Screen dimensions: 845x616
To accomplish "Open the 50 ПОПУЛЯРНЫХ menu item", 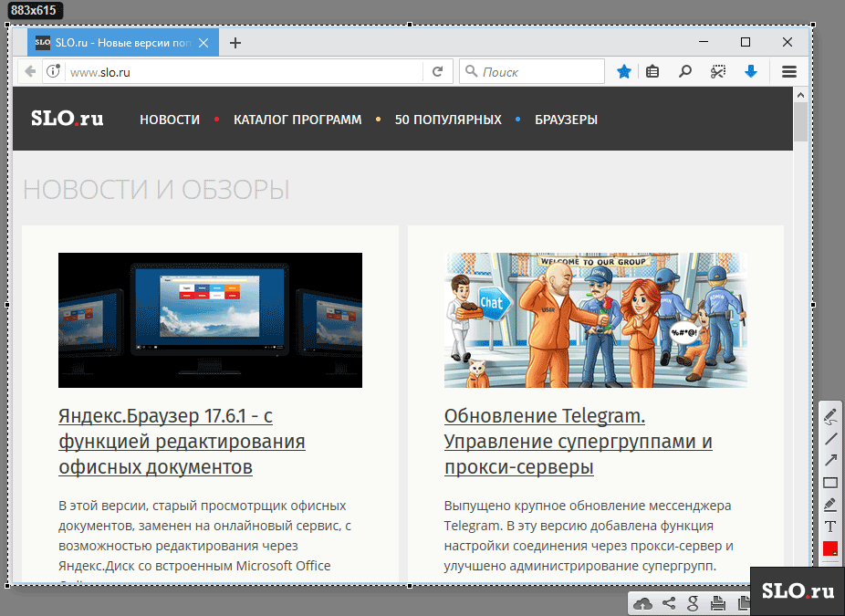I will click(x=448, y=120).
